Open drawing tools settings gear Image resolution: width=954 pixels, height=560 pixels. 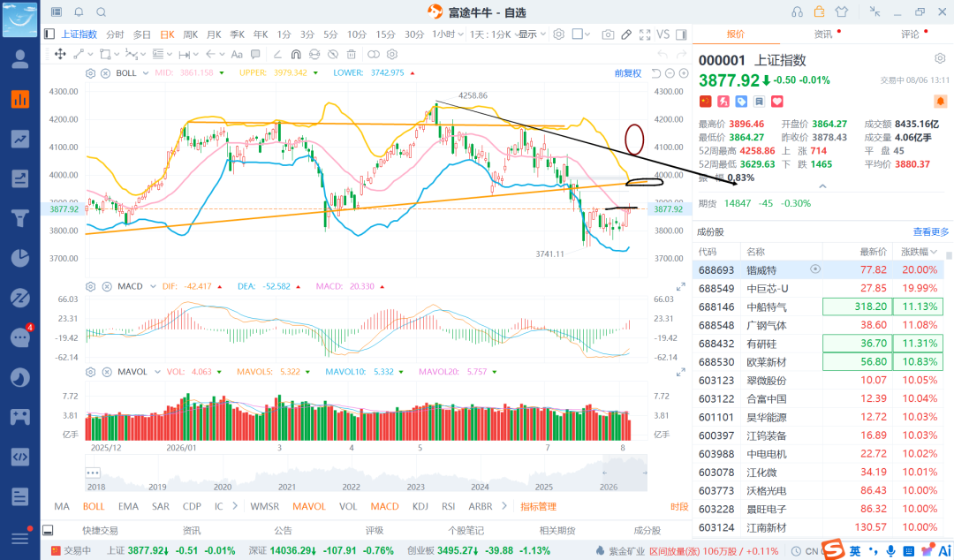point(392,54)
